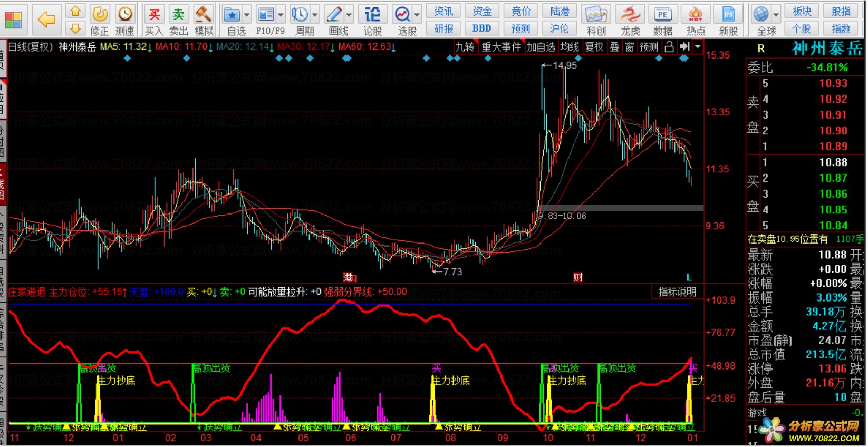Toggle 复权 price adjustment on the chart
Viewport: 868px width, 447px height.
[x=594, y=47]
